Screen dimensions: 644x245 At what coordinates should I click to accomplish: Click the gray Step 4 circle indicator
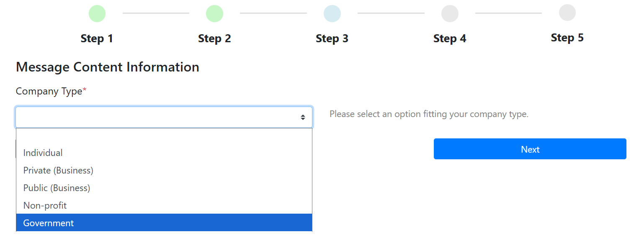(x=450, y=13)
